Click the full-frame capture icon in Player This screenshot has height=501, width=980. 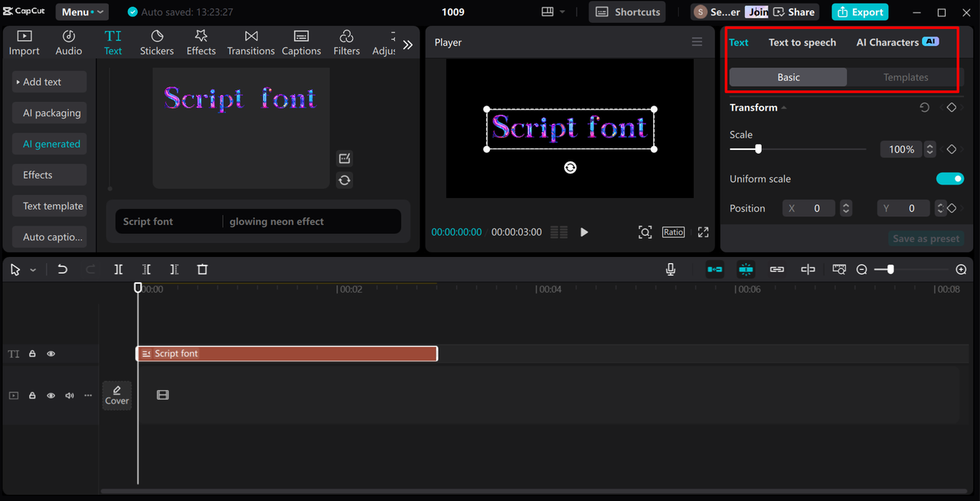(645, 232)
